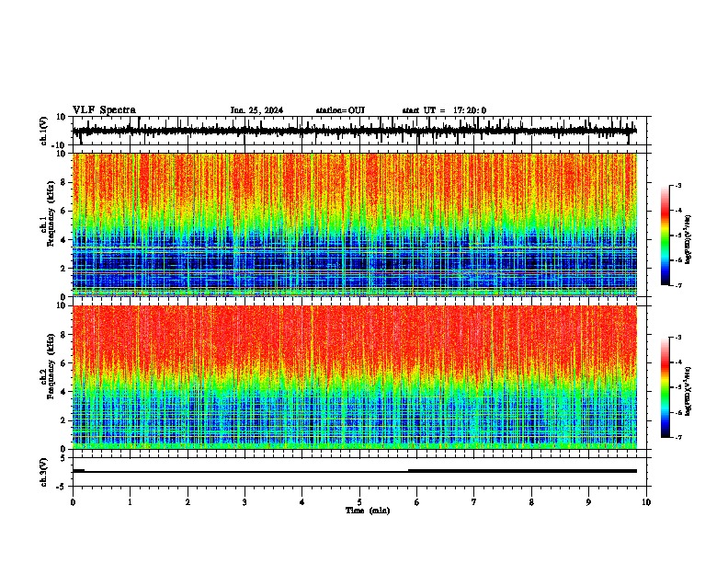Click the "-7" label on ch.2 color scale
Viewport: 728px width, 563px height.
(678, 437)
